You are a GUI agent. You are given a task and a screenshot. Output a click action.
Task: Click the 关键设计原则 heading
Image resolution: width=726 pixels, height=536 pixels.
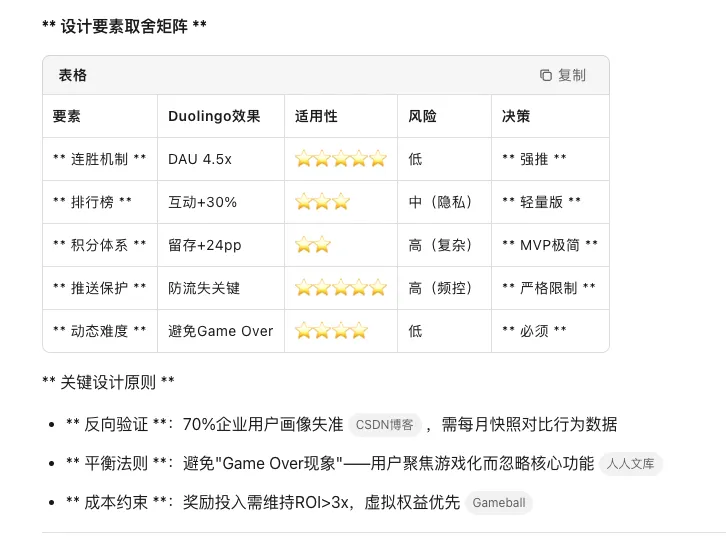(108, 382)
